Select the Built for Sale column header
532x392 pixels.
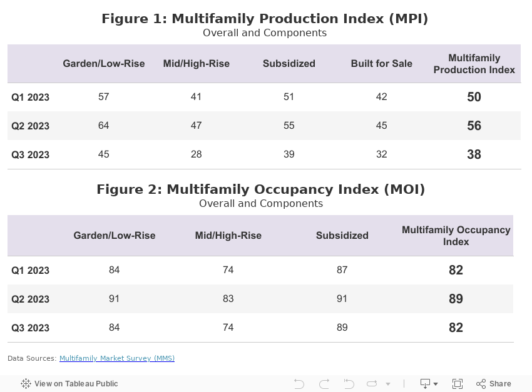point(382,64)
